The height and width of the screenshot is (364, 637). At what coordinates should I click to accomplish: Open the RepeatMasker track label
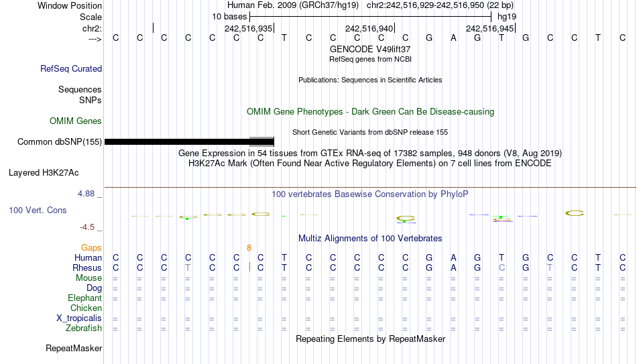tap(74, 348)
